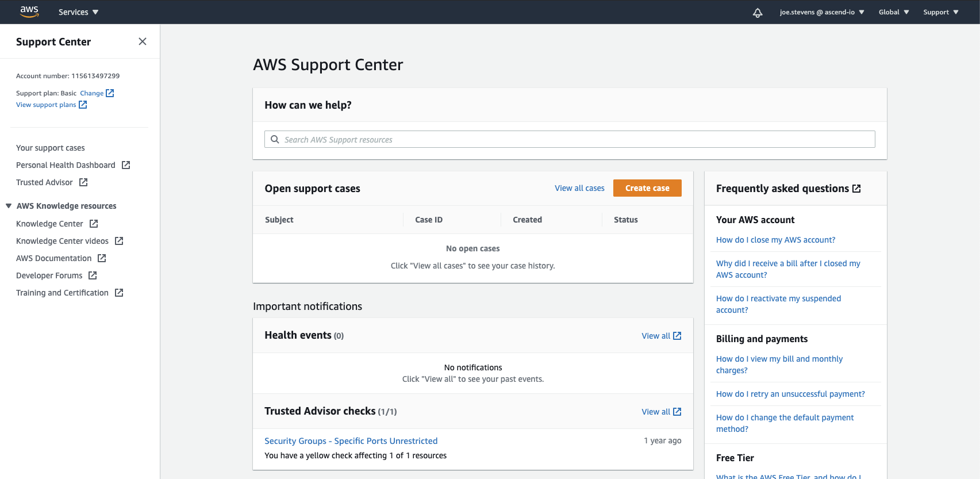Open Security Groups - Specific Ports Unrestricted
This screenshot has height=479, width=980.
click(351, 441)
